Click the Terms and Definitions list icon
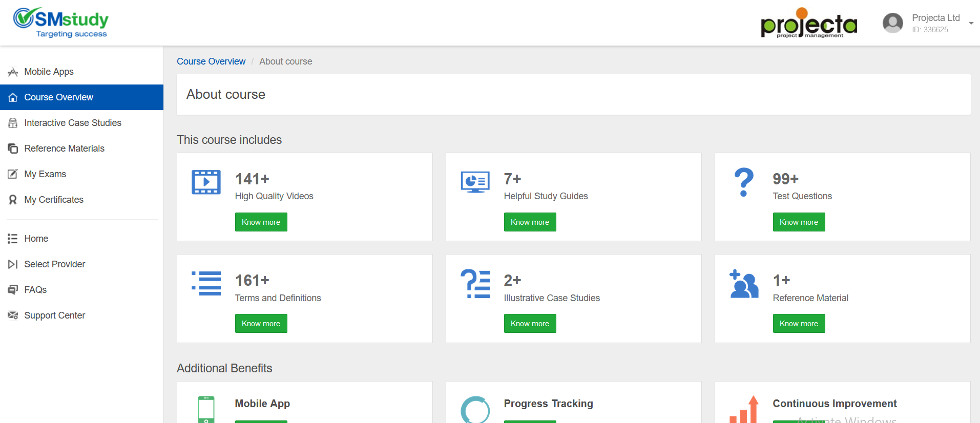 click(x=206, y=283)
